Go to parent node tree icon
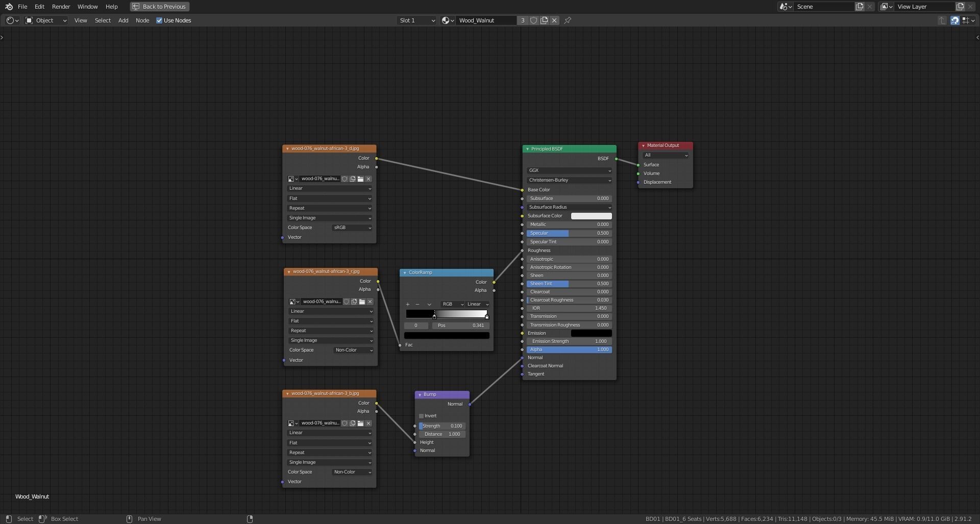This screenshot has height=524, width=980. pos(942,20)
